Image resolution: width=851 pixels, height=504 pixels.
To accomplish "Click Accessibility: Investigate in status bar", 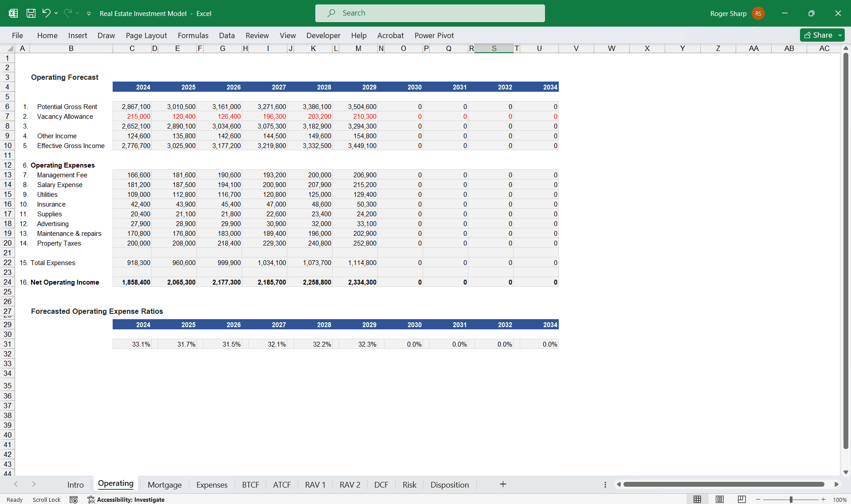I will 126,500.
